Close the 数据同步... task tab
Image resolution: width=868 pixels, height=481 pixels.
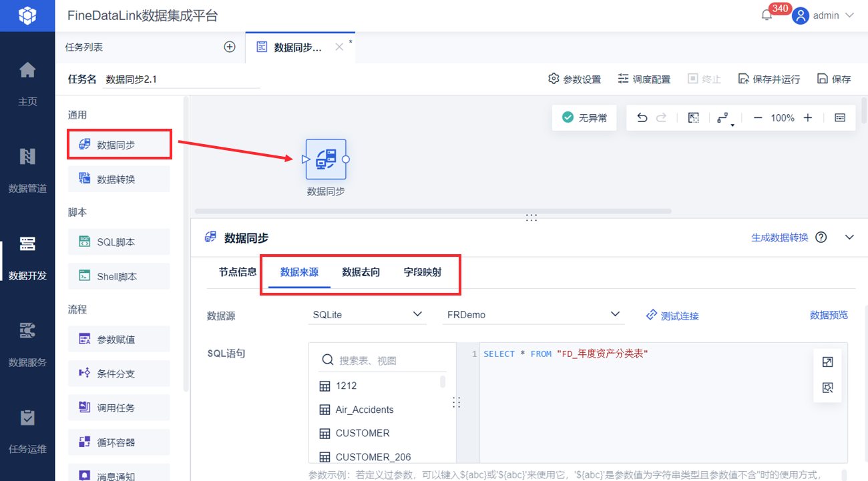click(x=339, y=47)
